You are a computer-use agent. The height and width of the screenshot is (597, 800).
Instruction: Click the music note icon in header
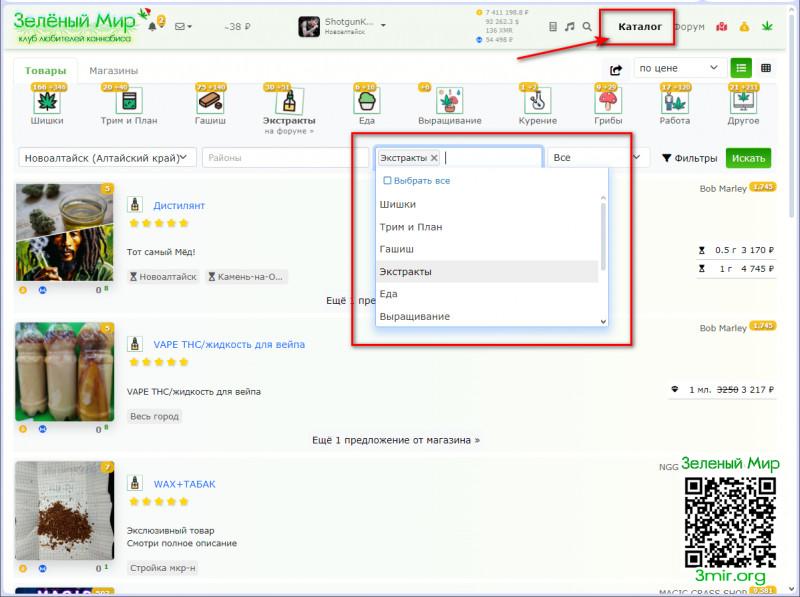[570, 27]
